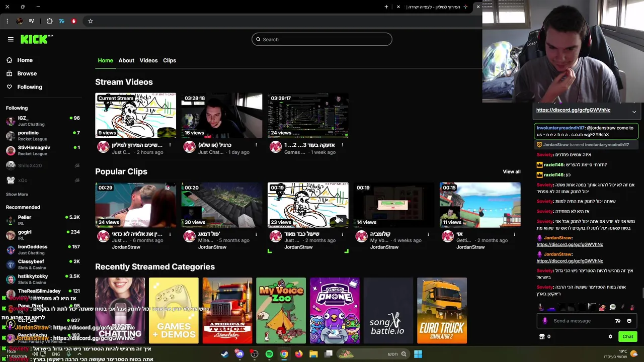
Task: Click the 7TV icon in chat input
Action: pos(618,321)
